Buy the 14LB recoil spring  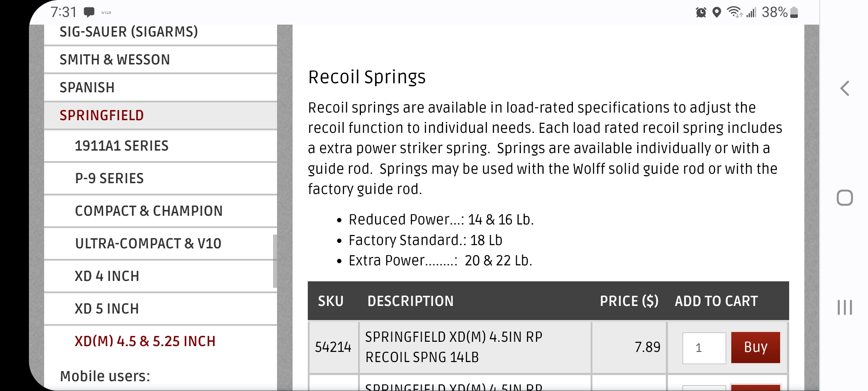tap(756, 348)
